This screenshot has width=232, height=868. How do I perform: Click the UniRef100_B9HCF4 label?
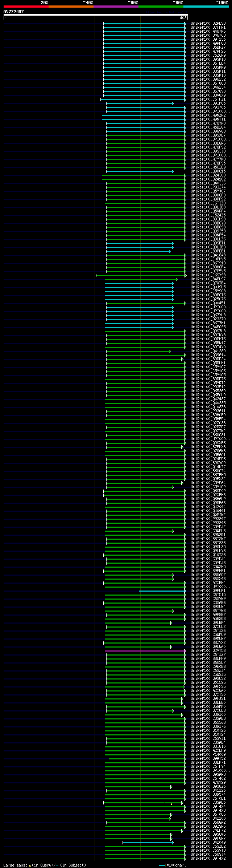point(208,267)
